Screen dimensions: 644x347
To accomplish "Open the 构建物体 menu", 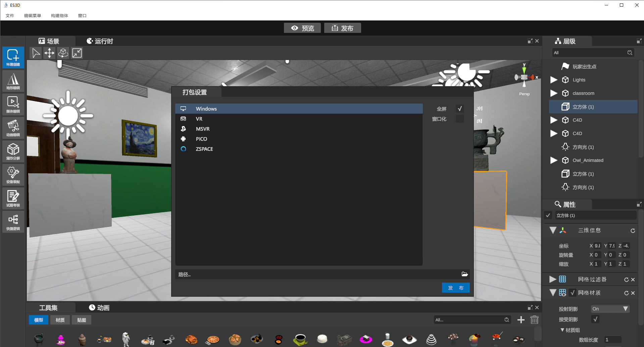I will [x=59, y=15].
